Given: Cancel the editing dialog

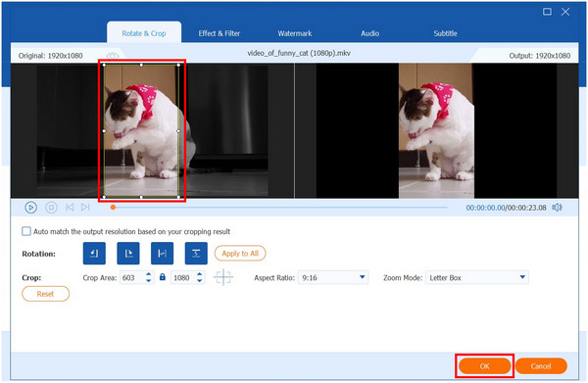Looking at the screenshot, I should click(x=541, y=366).
